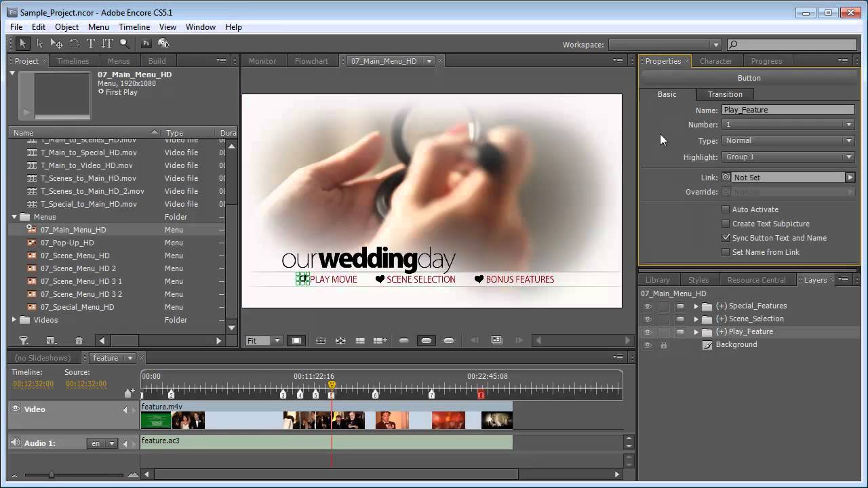868x488 pixels.
Task: Click the search magnifier icon
Action: coord(733,45)
